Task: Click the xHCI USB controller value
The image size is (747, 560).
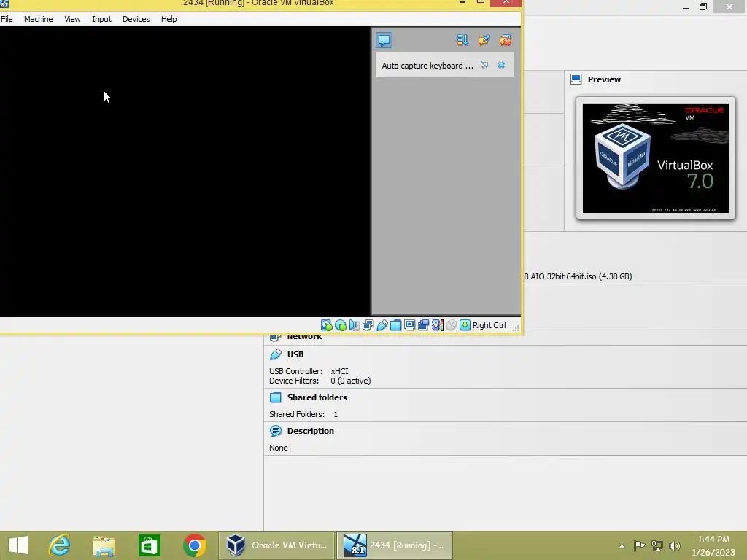Action: click(x=339, y=371)
